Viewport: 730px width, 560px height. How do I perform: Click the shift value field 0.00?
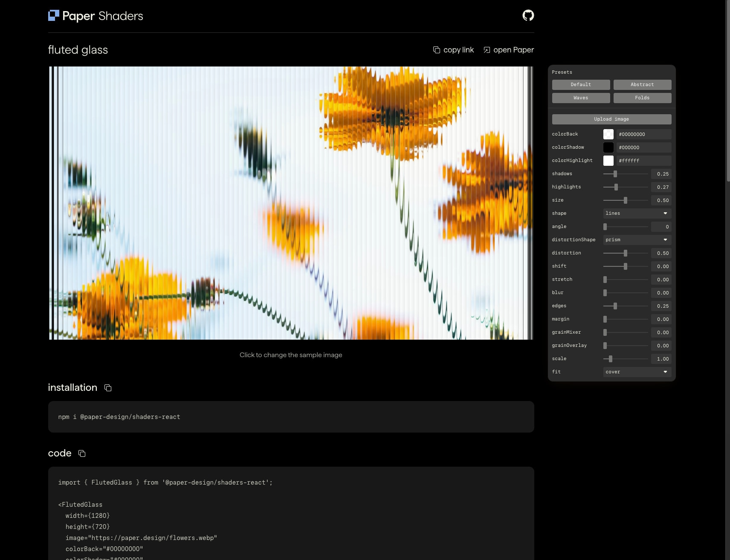tap(661, 266)
